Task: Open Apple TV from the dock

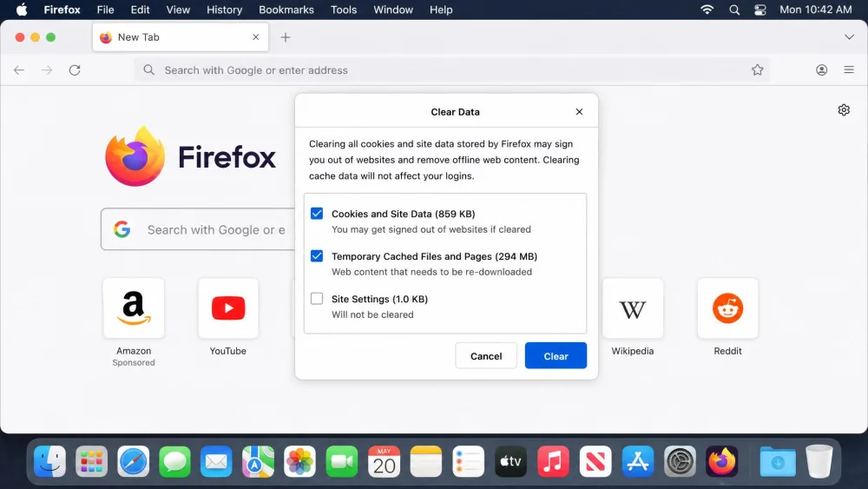Action: pyautogui.click(x=510, y=460)
